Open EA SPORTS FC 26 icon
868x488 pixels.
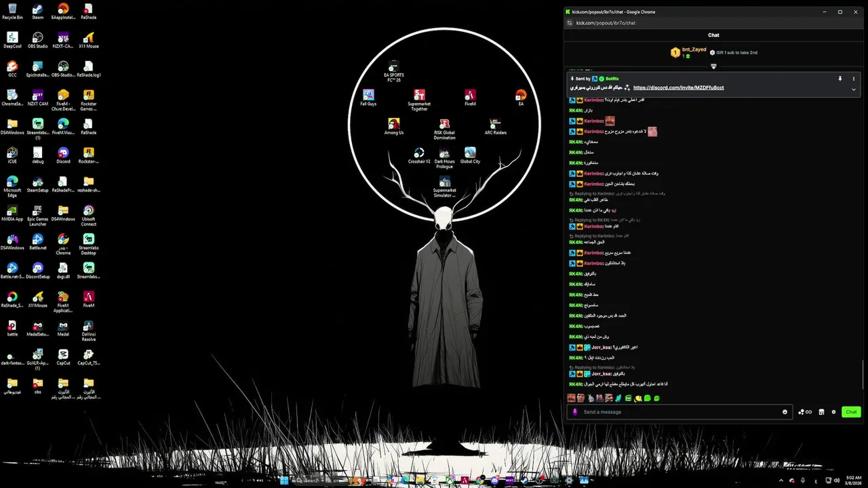[393, 70]
